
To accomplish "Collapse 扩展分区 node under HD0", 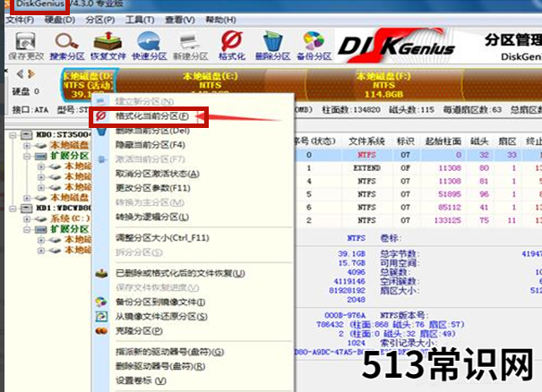I will click(27, 157).
